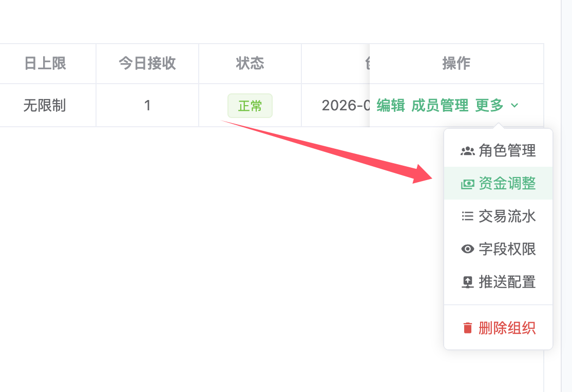
Task: Click the 状态 column header
Action: 250,64
